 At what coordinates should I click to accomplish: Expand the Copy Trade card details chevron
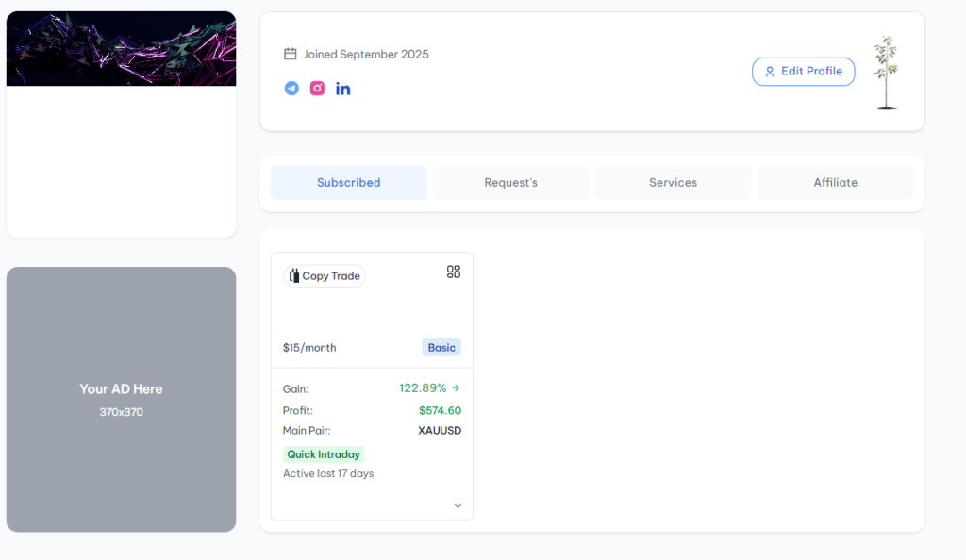(458, 506)
